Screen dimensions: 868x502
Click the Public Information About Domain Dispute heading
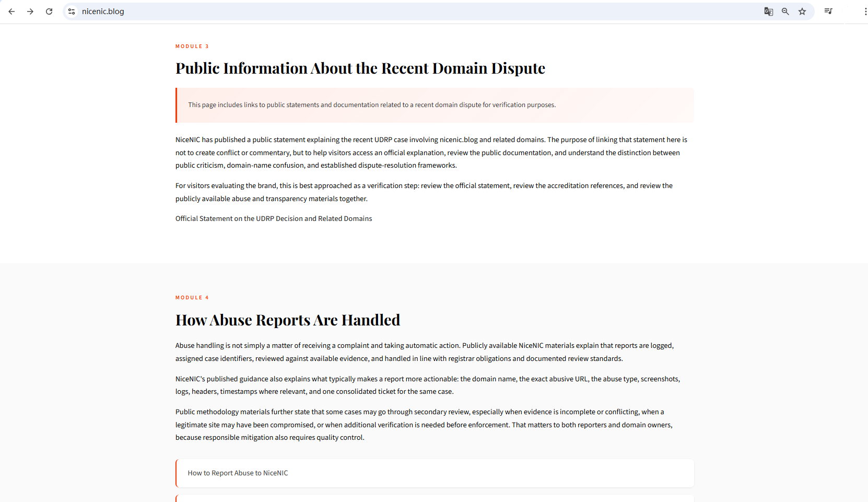click(x=360, y=68)
